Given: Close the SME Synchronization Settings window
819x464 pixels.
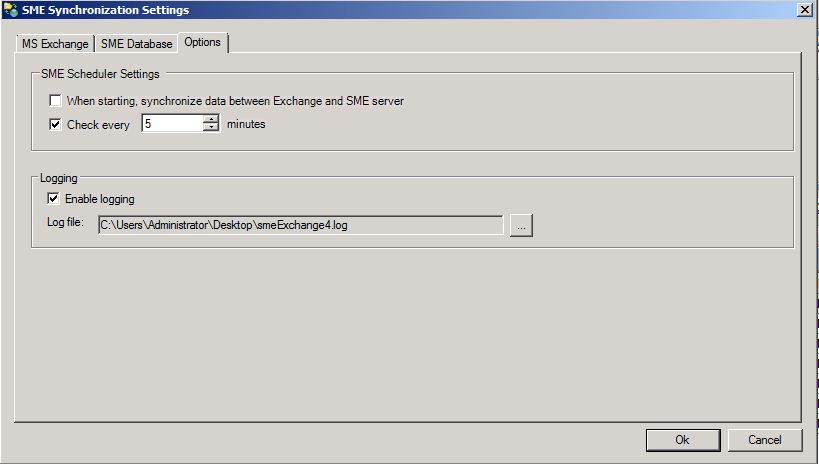Looking at the screenshot, I should [x=805, y=9].
